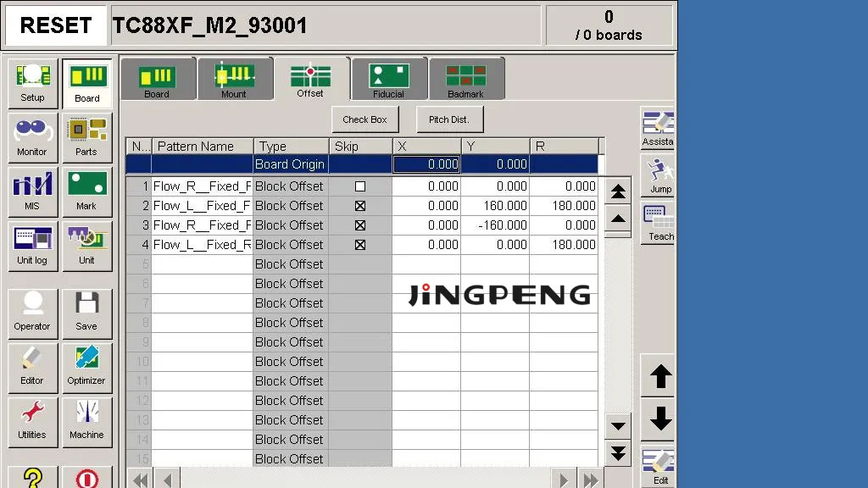Click the R column header
868x488 pixels.
point(564,146)
